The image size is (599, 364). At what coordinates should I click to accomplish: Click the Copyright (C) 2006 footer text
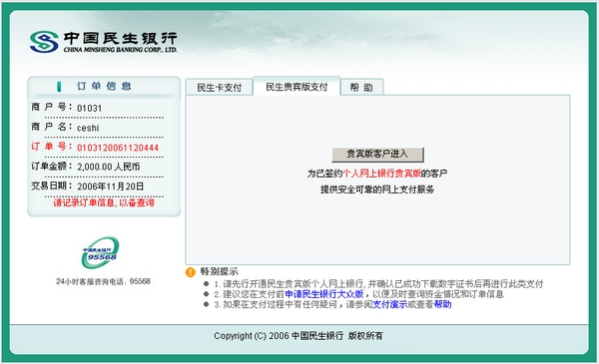pos(298,336)
